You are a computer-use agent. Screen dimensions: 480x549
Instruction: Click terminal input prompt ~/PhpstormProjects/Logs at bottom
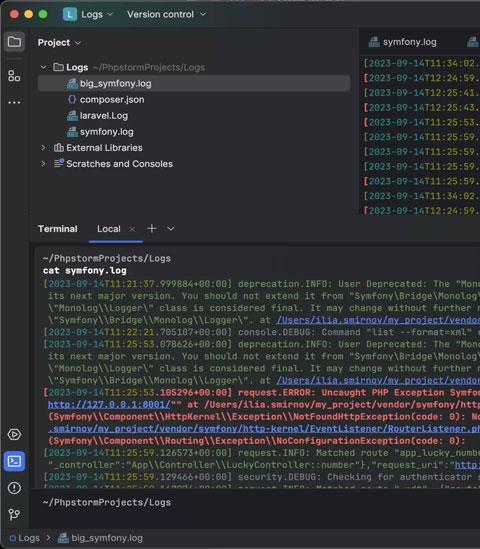107,502
